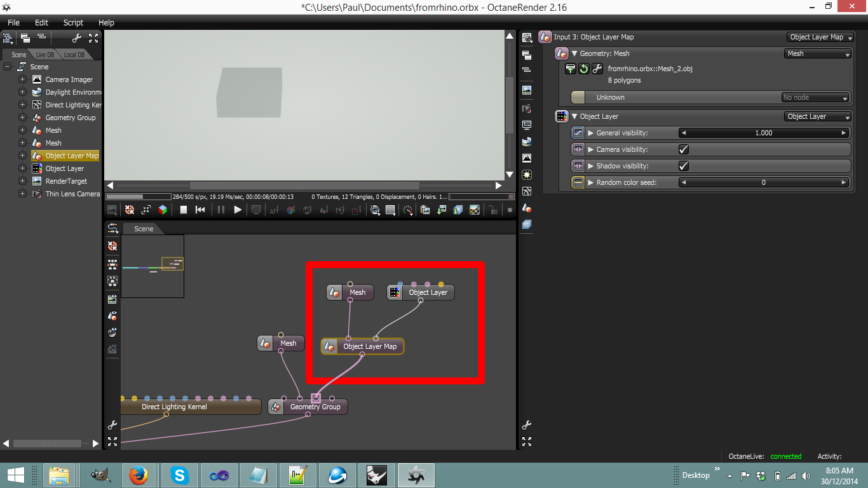Open the Object Layer Map node type dropdown
Viewport: 868px width, 488px height.
[x=819, y=37]
